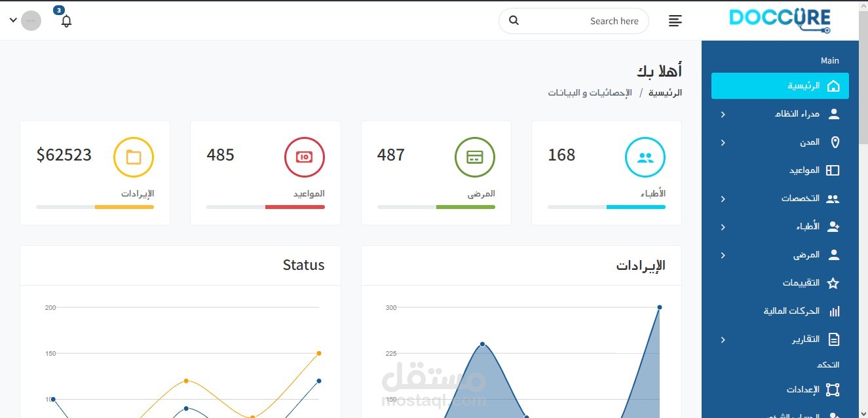Open الحركات المالية sidebar menu item
Image resolution: width=868 pixels, height=418 pixels.
pyautogui.click(x=780, y=311)
